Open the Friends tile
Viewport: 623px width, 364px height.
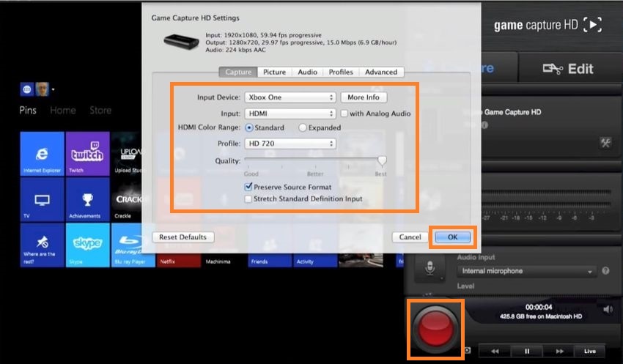tap(270, 261)
